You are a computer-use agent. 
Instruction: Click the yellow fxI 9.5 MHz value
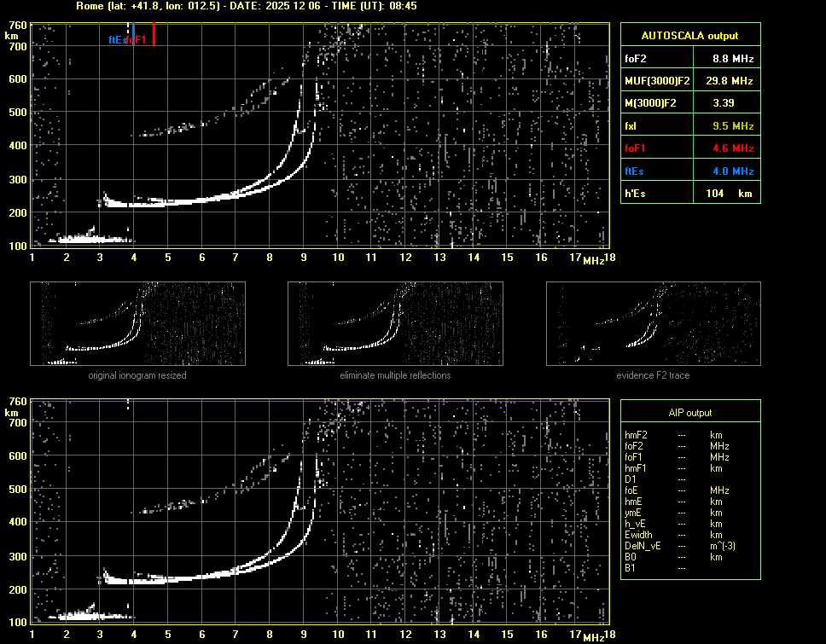733,126
